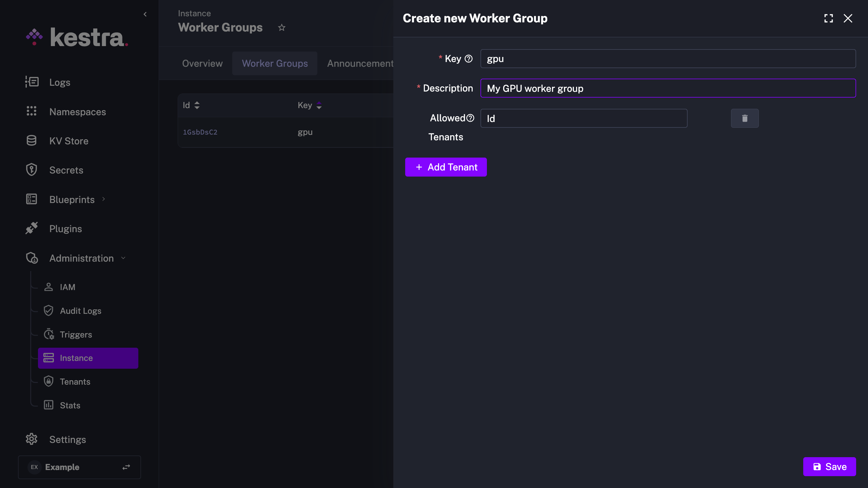Expand the worker group panel to fullscreen
Viewport: 868px width, 488px height.
(828, 18)
